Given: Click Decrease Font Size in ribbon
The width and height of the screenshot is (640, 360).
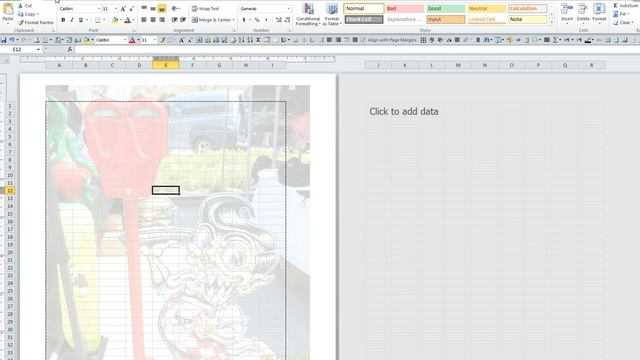Looking at the screenshot, I should 131,9.
